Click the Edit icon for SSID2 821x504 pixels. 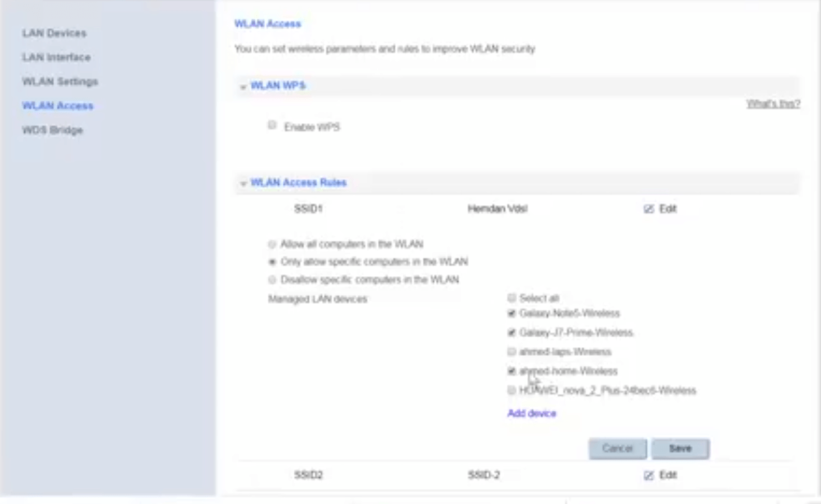(x=649, y=475)
